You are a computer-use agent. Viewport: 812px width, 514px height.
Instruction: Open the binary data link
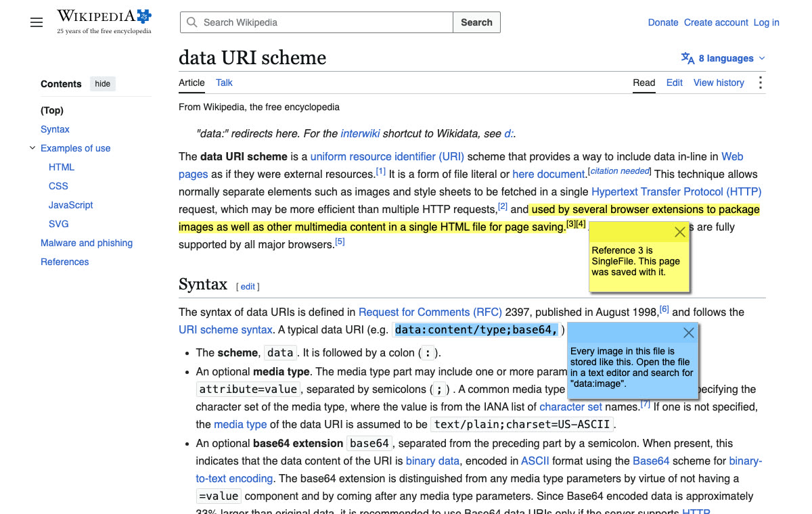[432, 461]
